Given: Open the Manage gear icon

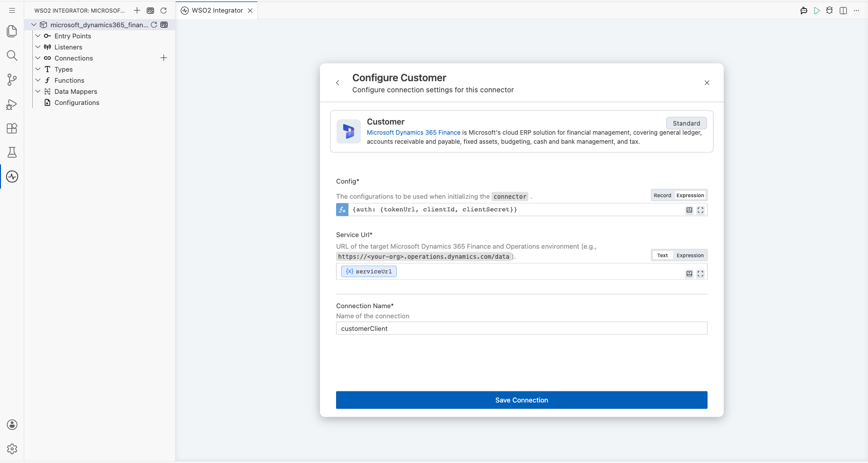Looking at the screenshot, I should [12, 449].
